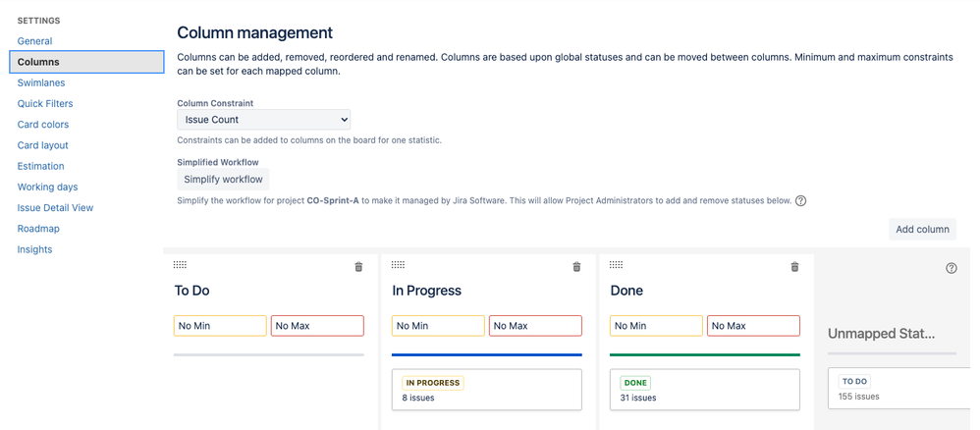Click the No Min field in To Do column
980x430 pixels.
(x=220, y=326)
